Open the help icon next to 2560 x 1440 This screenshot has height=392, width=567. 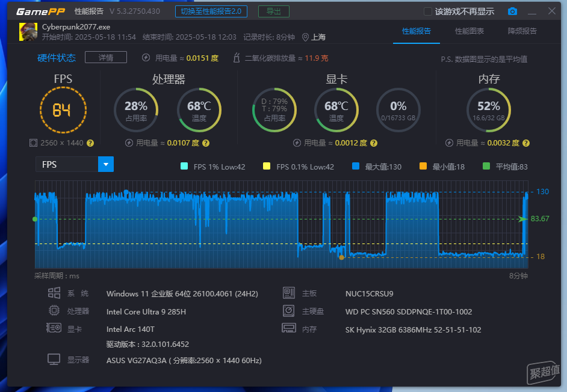point(90,143)
